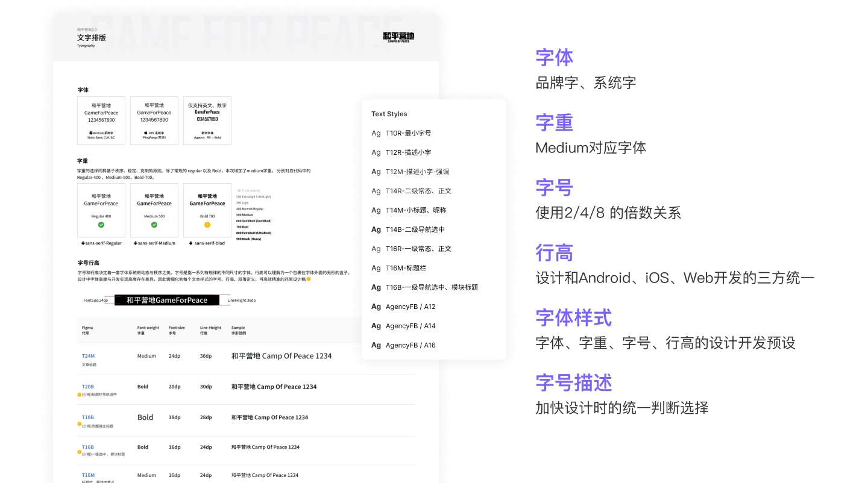This screenshot has height=483, width=868.
Task: Click the purple 字体 heading on the right
Action: click(x=555, y=58)
